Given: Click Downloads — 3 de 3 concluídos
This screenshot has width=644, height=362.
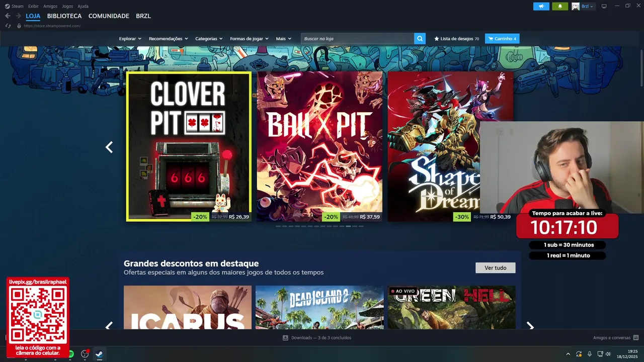Looking at the screenshot, I should tap(321, 338).
